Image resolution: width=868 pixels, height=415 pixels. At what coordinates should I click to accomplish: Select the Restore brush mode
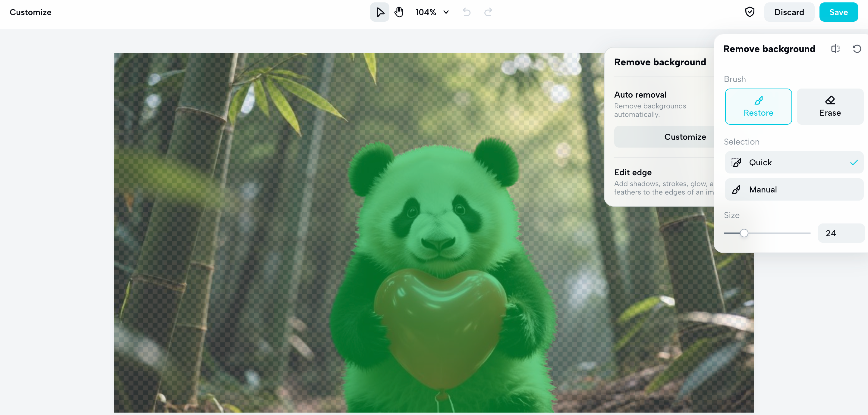point(758,106)
